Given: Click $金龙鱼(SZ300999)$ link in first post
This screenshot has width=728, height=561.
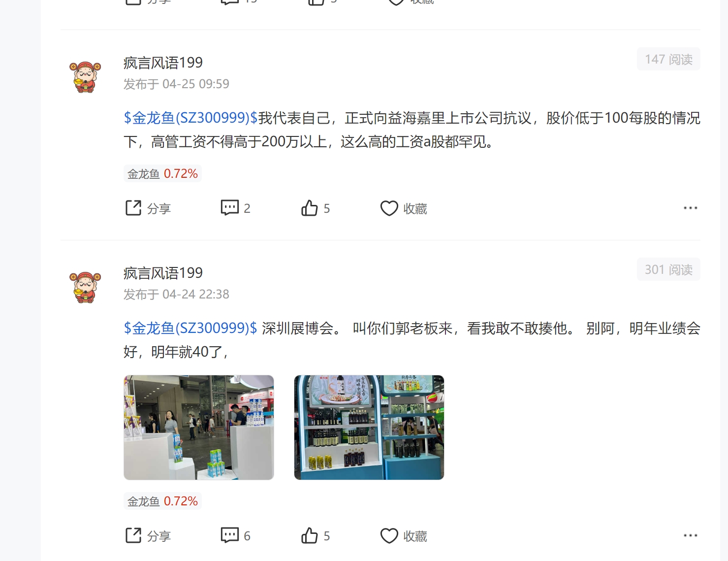Looking at the screenshot, I should (x=190, y=118).
